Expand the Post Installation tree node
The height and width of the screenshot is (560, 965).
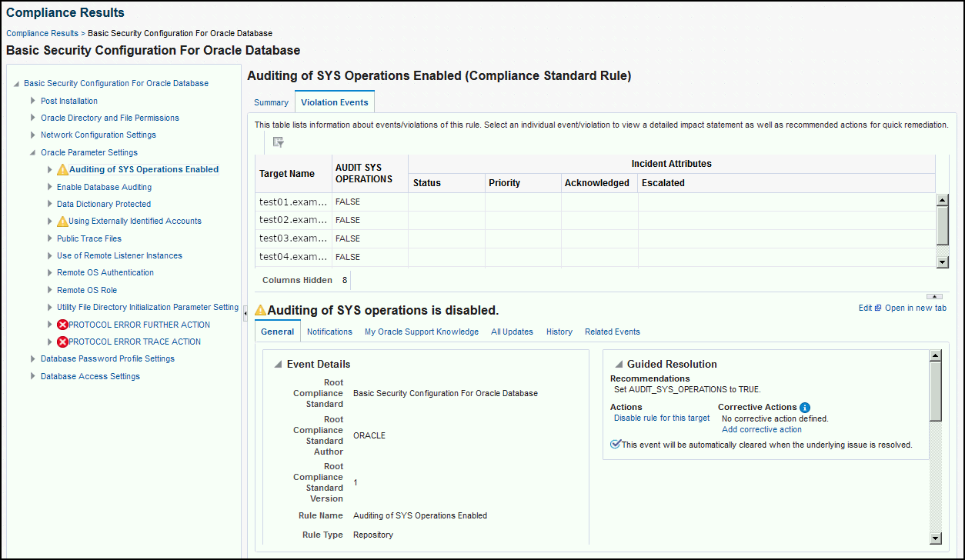[x=33, y=101]
